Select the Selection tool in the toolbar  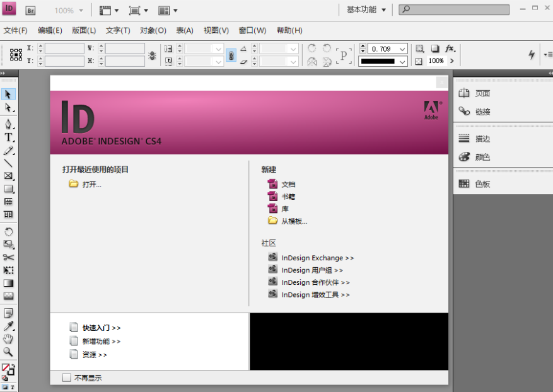[9, 95]
